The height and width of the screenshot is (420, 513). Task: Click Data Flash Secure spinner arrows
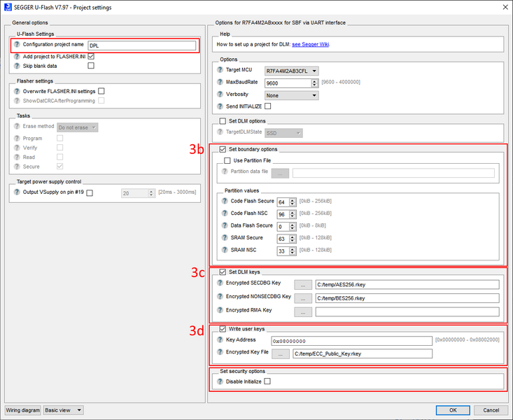tap(293, 227)
